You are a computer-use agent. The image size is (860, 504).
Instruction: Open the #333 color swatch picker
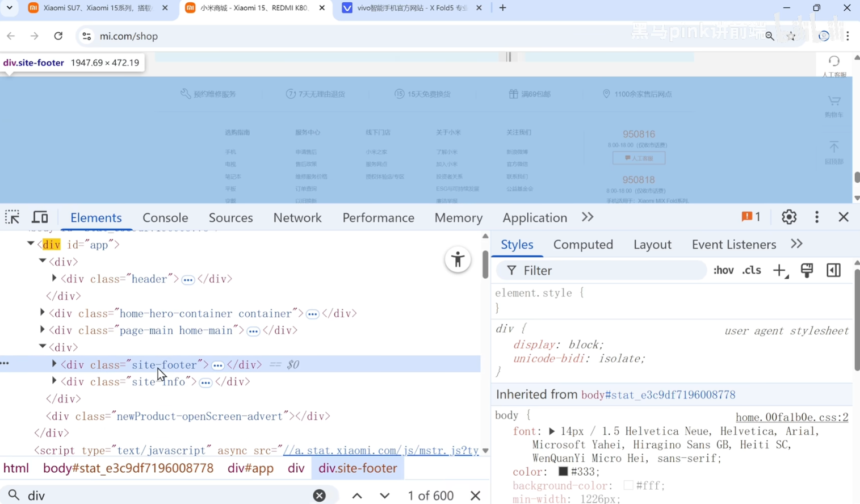click(x=563, y=472)
